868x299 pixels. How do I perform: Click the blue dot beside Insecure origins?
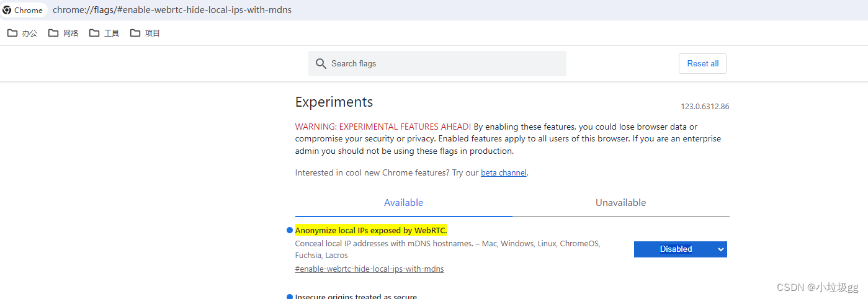coord(289,297)
